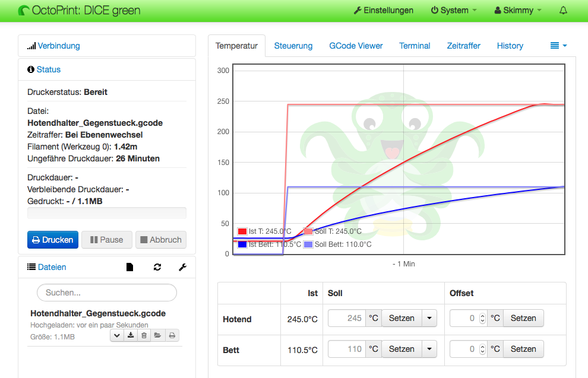This screenshot has width=588, height=378.
Task: Open the tab overflow list menu
Action: [558, 46]
